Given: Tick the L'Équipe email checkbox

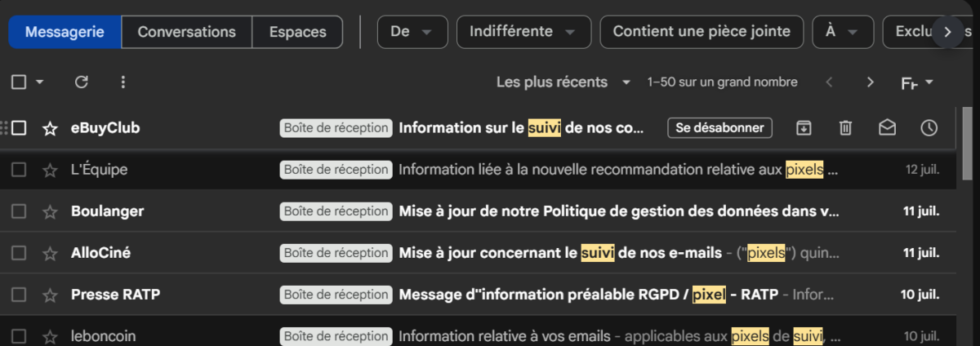Looking at the screenshot, I should [x=19, y=170].
